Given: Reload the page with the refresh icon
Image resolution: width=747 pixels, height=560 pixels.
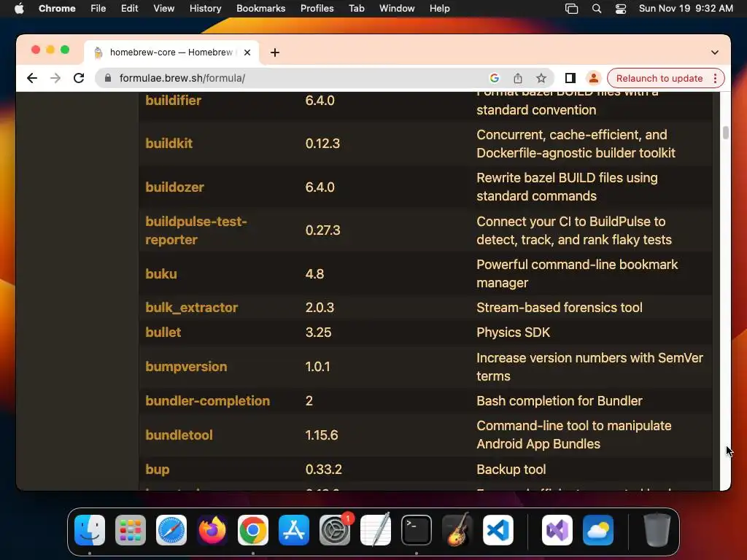Looking at the screenshot, I should pyautogui.click(x=79, y=78).
